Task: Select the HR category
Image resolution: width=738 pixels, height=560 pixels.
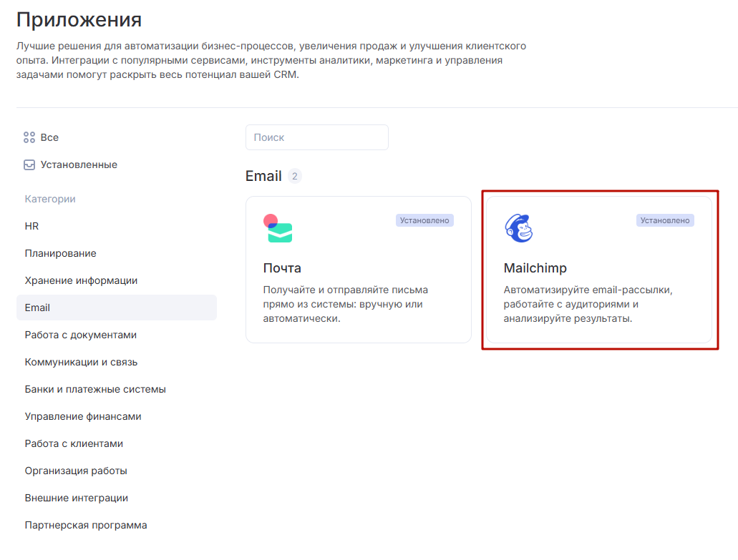Action: click(116, 226)
